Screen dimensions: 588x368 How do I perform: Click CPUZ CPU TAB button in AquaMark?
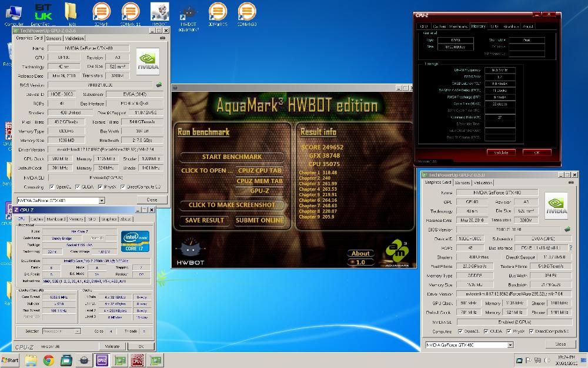(x=259, y=171)
